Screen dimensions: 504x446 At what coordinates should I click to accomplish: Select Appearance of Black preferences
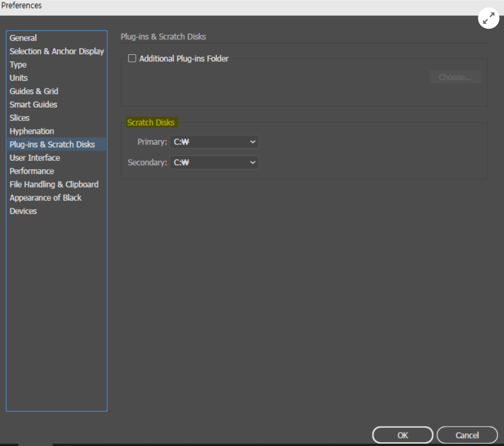click(x=45, y=197)
